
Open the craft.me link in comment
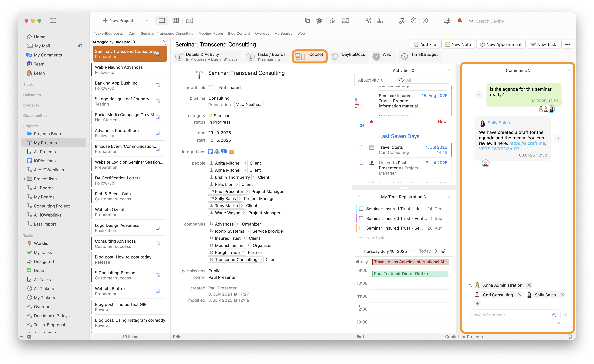coord(512,146)
